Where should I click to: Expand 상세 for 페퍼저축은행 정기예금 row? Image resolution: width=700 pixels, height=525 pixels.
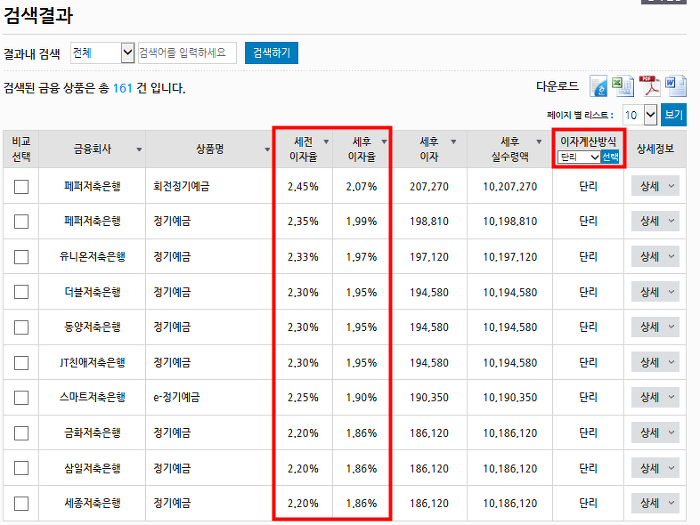[655, 221]
